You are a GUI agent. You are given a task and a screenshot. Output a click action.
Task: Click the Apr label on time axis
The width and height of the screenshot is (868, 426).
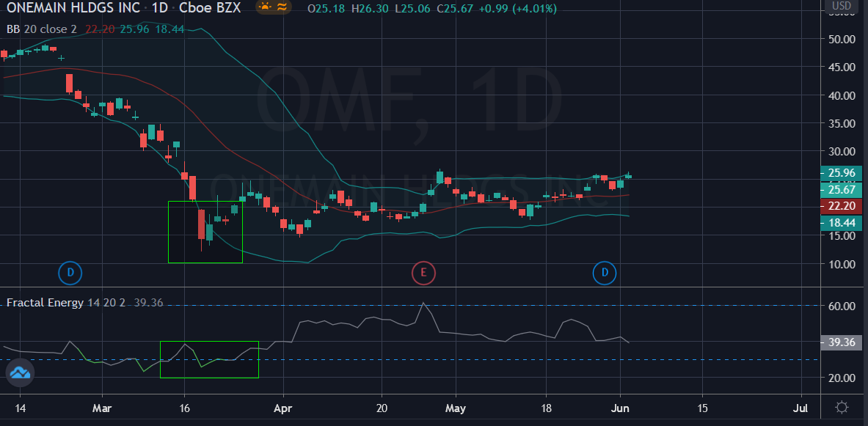283,409
